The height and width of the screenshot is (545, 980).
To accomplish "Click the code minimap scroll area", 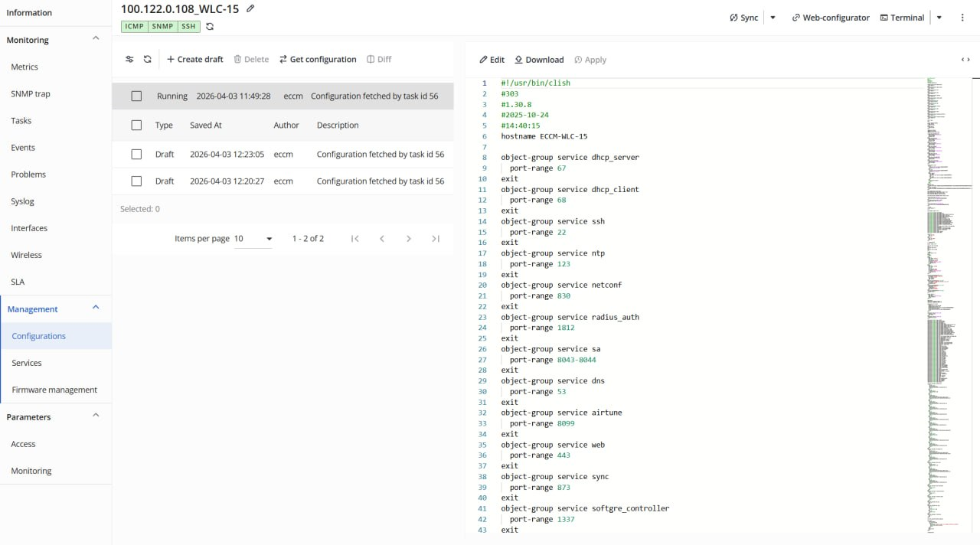I will point(949,306).
